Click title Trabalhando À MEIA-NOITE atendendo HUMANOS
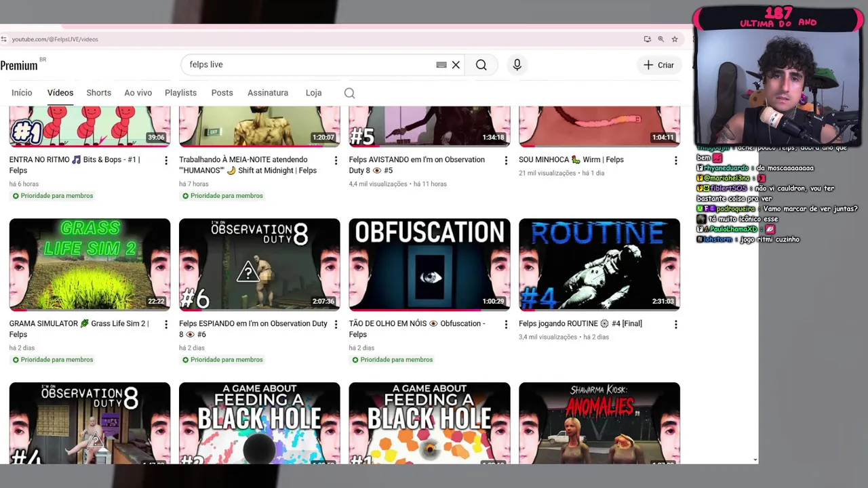868x488 pixels. tap(248, 165)
